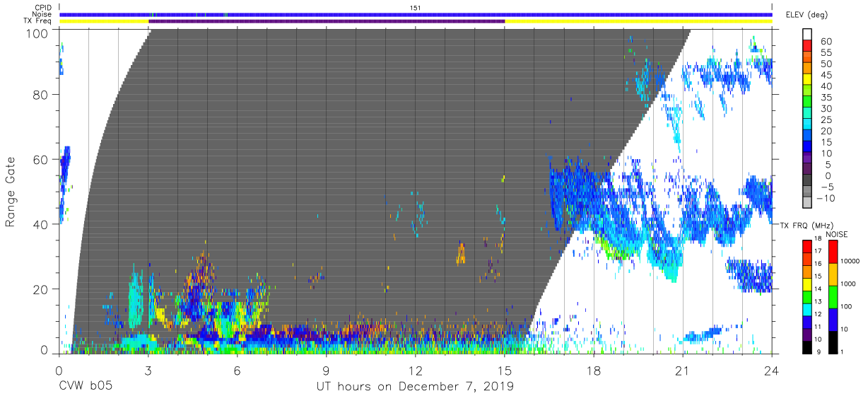868x401 pixels.
Task: Click the '24' hour tick on time axis
Action: tap(771, 370)
